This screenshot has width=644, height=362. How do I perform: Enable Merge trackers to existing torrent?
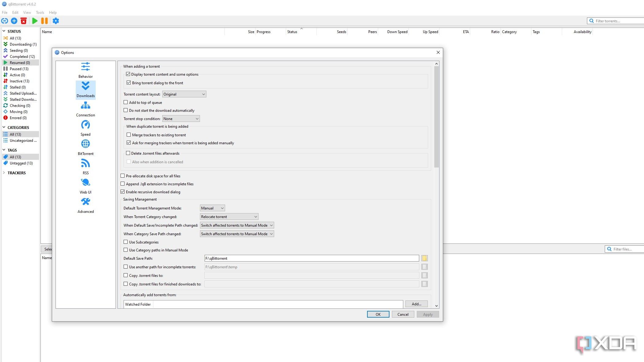[129, 135]
